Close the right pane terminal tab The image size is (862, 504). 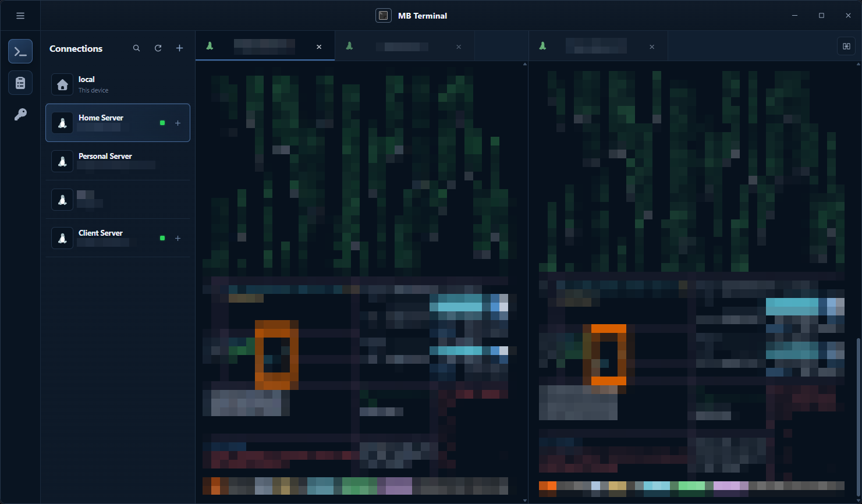[x=652, y=47]
